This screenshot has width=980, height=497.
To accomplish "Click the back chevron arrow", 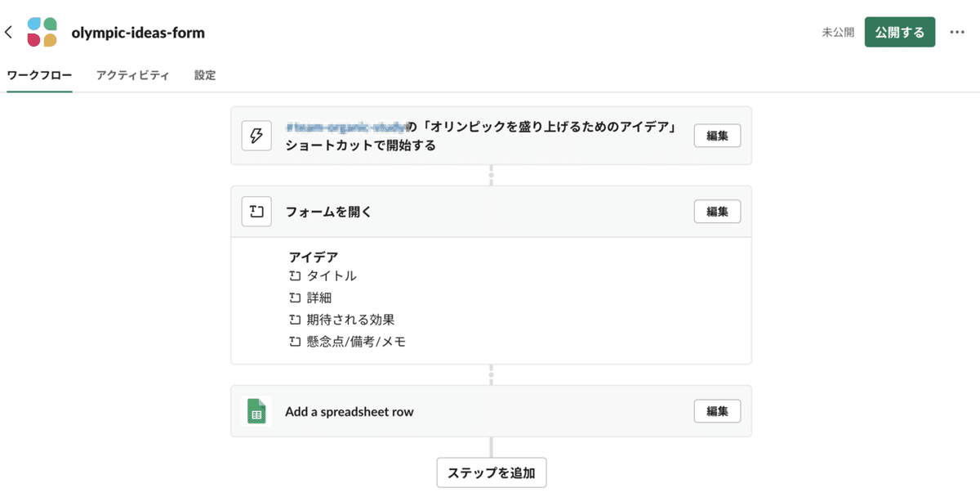I will click(9, 31).
